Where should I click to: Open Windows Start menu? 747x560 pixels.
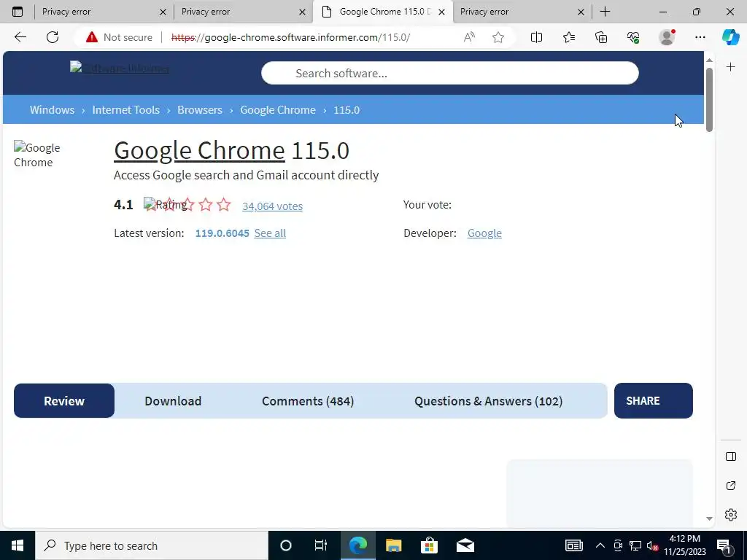tap(18, 545)
